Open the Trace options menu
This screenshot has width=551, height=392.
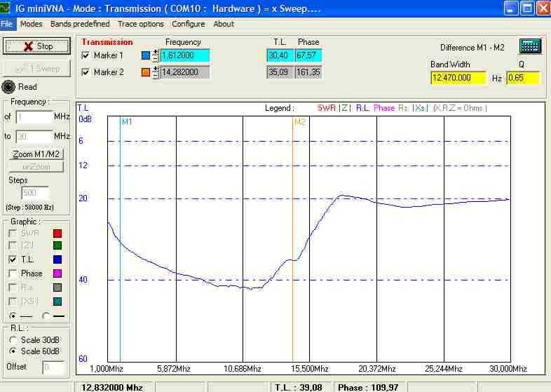coord(140,24)
